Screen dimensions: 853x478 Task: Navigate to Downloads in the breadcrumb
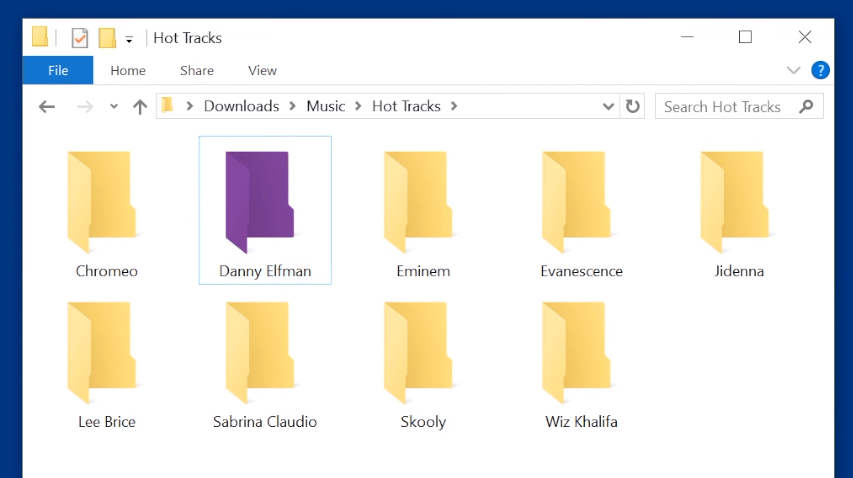click(x=242, y=106)
